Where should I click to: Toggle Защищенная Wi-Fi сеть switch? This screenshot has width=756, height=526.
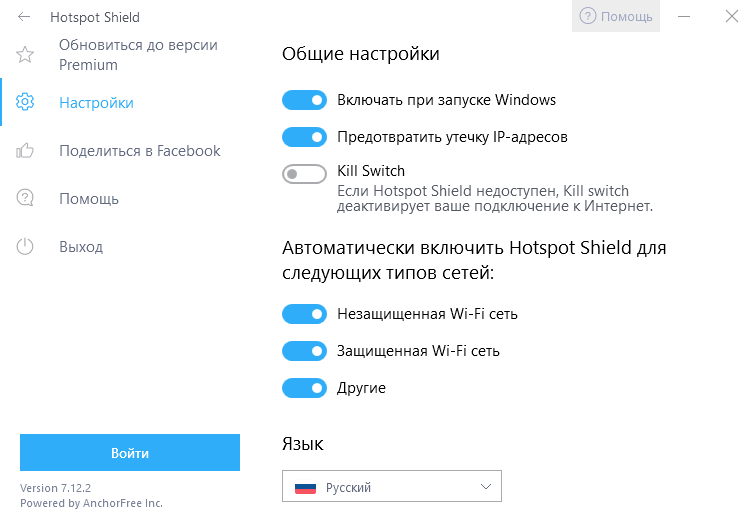point(305,351)
